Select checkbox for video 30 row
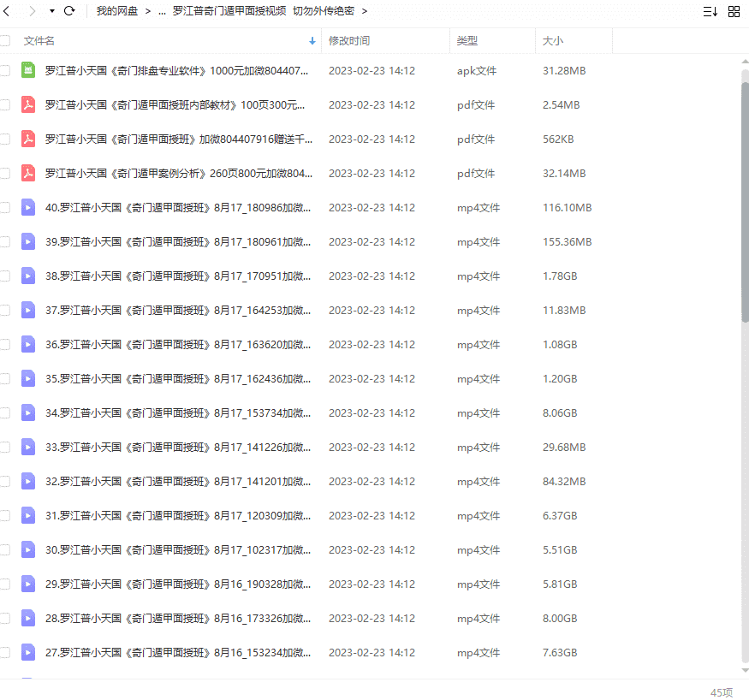Image resolution: width=749 pixels, height=700 pixels. click(5, 549)
